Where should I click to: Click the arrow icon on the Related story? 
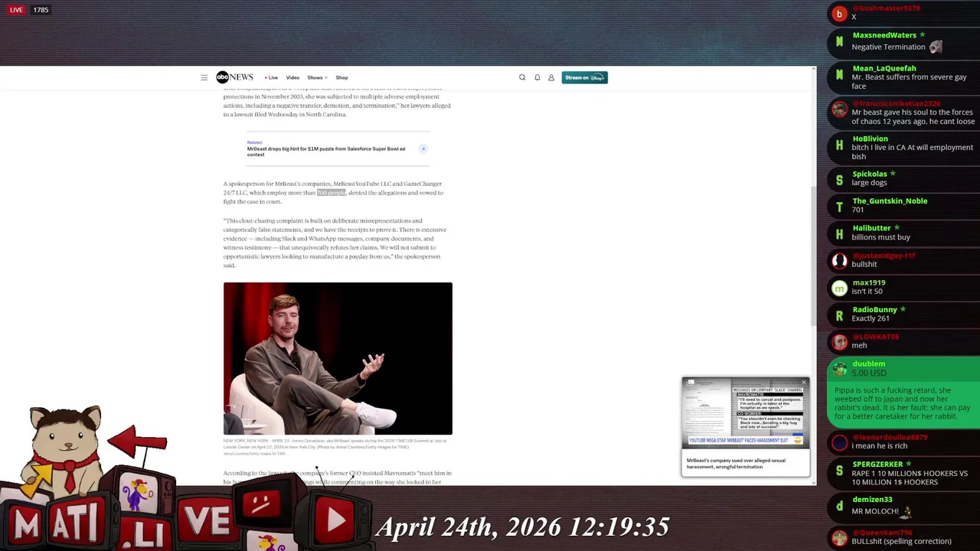(x=423, y=148)
